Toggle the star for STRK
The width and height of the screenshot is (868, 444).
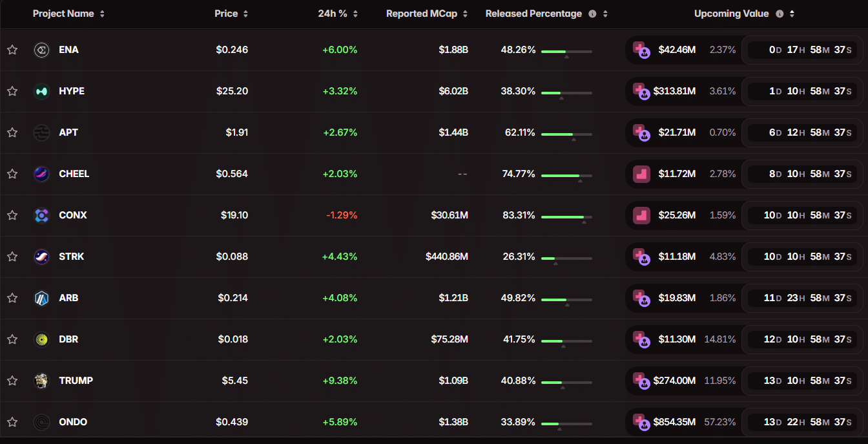point(12,257)
